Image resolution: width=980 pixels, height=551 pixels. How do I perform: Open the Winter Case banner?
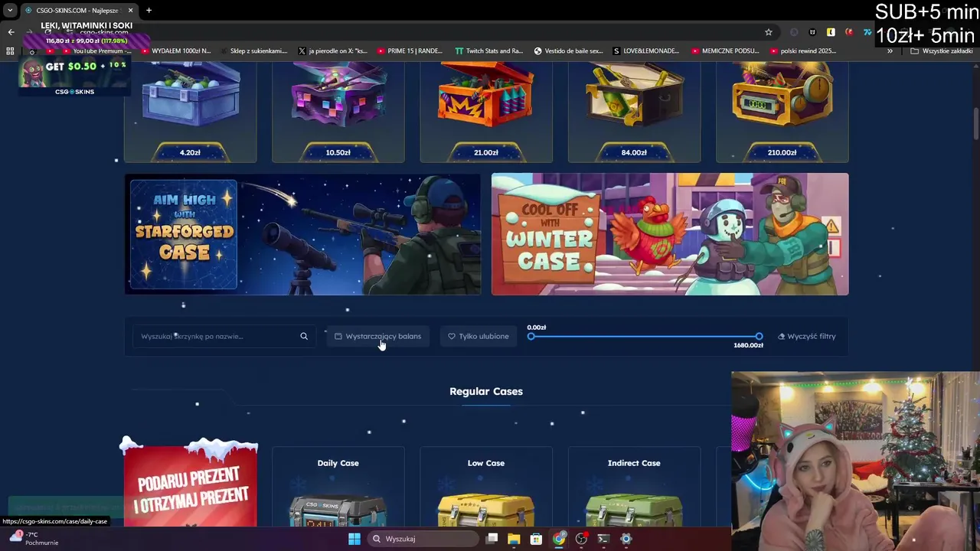click(670, 234)
